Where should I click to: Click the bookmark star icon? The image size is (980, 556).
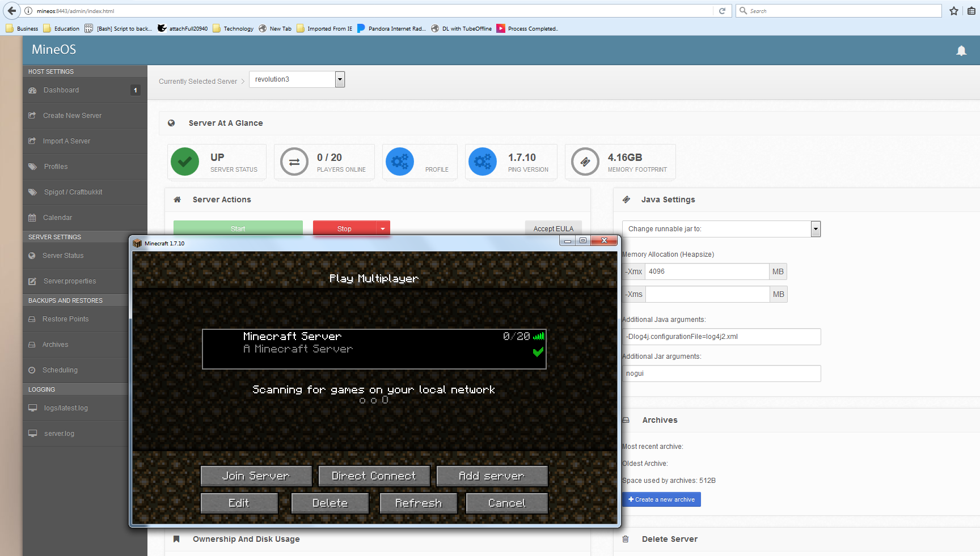click(x=954, y=11)
